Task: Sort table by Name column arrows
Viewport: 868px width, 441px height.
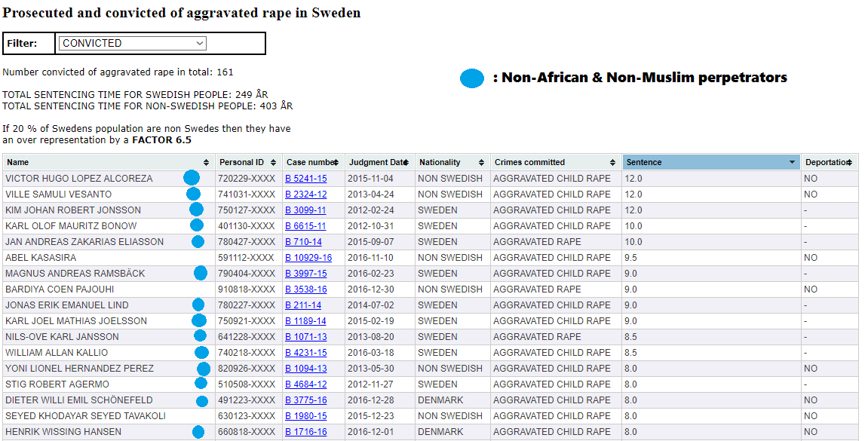Action: point(206,163)
